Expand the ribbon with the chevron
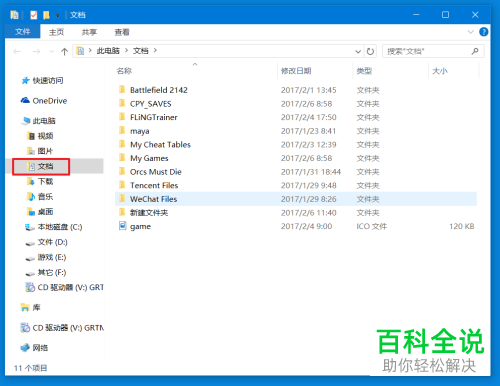The height and width of the screenshot is (386, 500). [x=471, y=32]
